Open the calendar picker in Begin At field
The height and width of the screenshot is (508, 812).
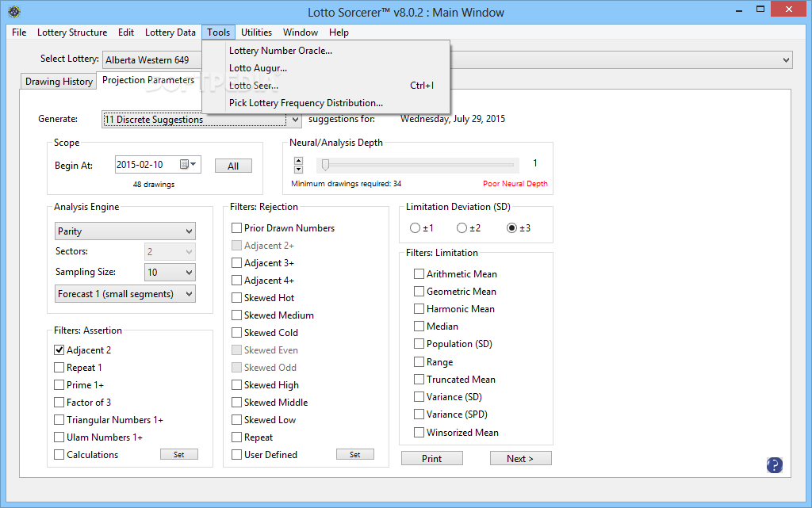pos(187,165)
